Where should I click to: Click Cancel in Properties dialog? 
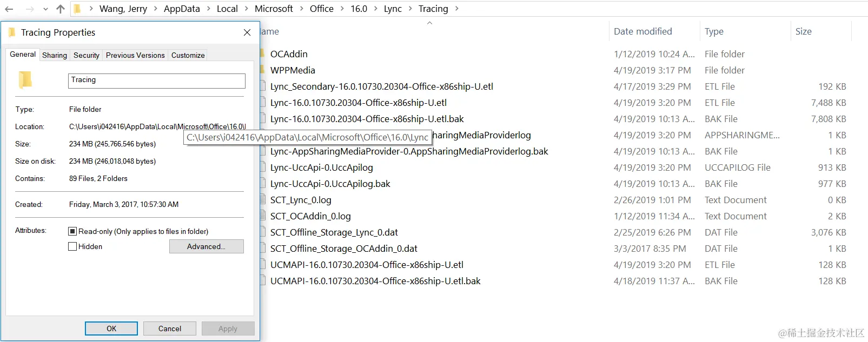point(170,328)
